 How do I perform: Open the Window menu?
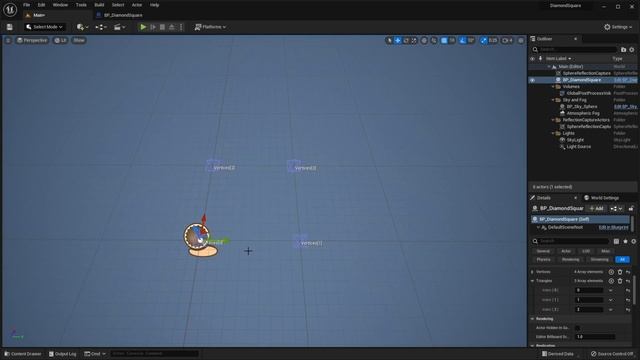[x=60, y=5]
